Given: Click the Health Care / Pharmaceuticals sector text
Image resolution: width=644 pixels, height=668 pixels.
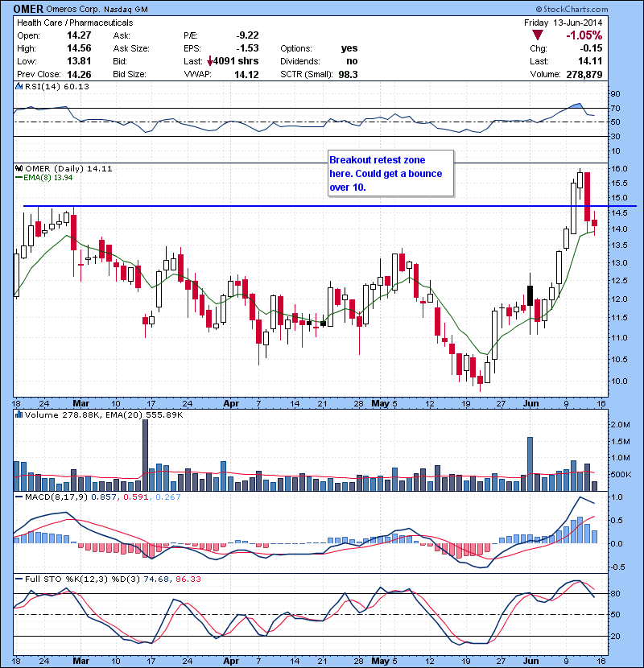Looking at the screenshot, I should (x=75, y=23).
